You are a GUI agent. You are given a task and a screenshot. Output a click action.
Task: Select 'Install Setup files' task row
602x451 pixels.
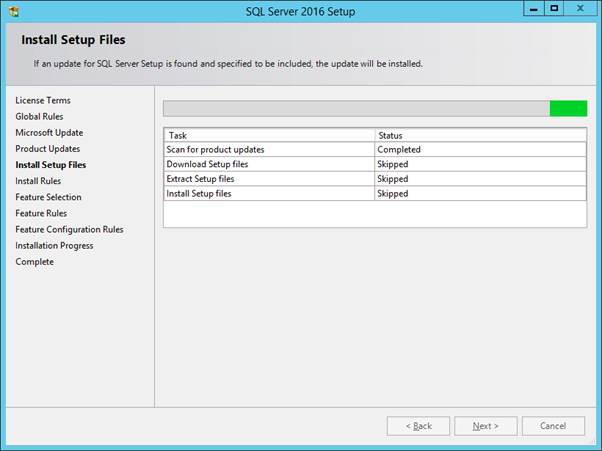(375, 193)
